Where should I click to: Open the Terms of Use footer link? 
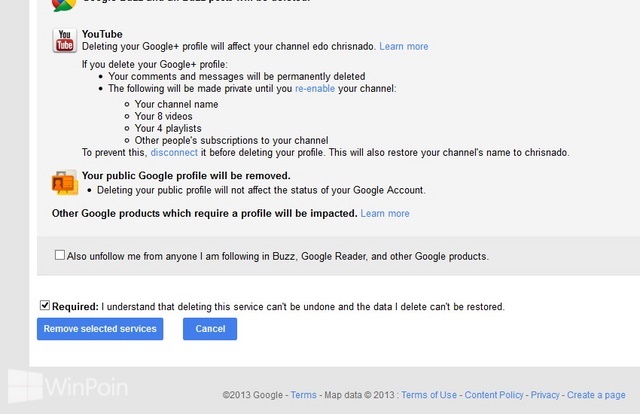pos(429,395)
